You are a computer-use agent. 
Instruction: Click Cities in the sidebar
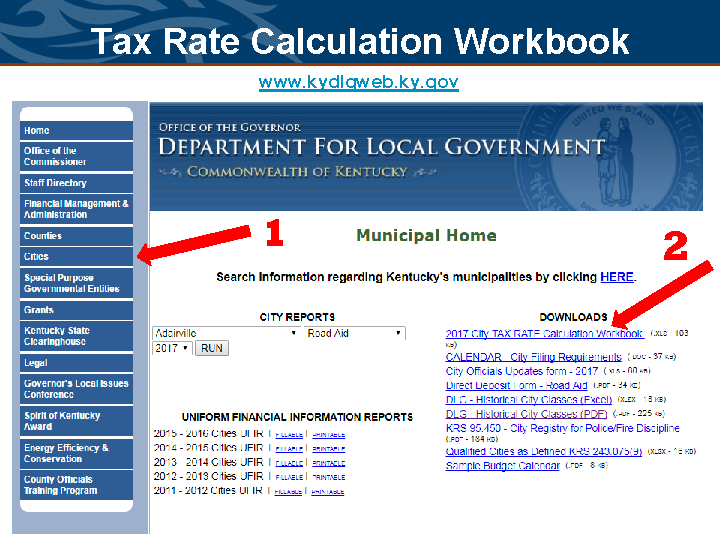pyautogui.click(x=76, y=256)
